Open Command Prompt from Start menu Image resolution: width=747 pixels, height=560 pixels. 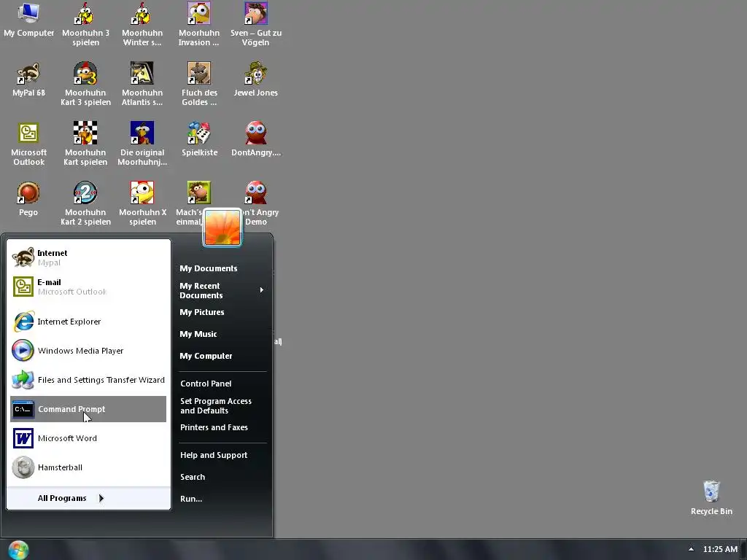point(88,409)
